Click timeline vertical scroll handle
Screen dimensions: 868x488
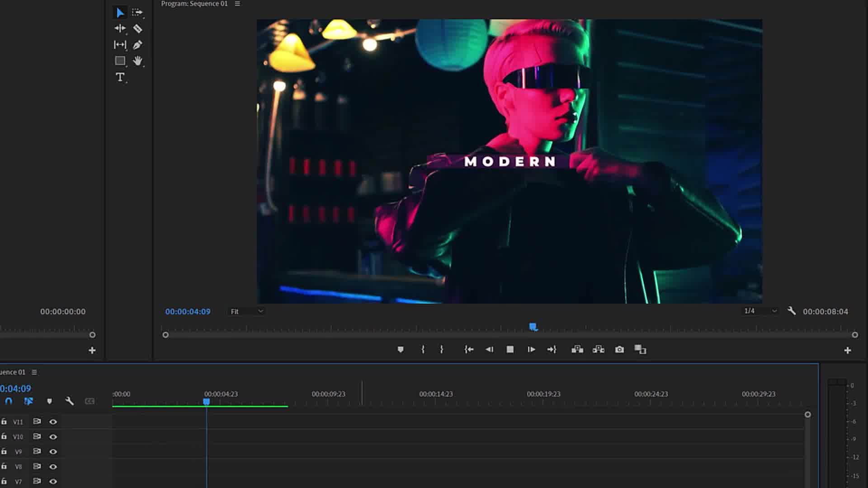pyautogui.click(x=807, y=414)
